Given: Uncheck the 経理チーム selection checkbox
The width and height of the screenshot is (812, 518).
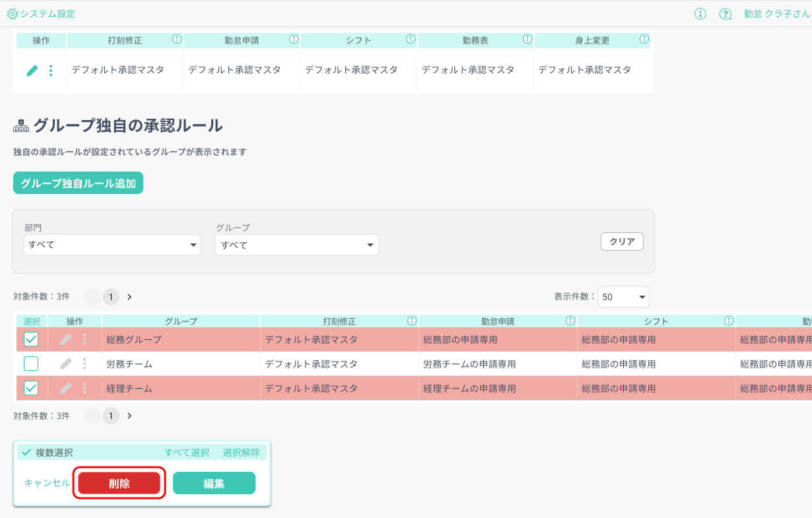Looking at the screenshot, I should [x=31, y=388].
